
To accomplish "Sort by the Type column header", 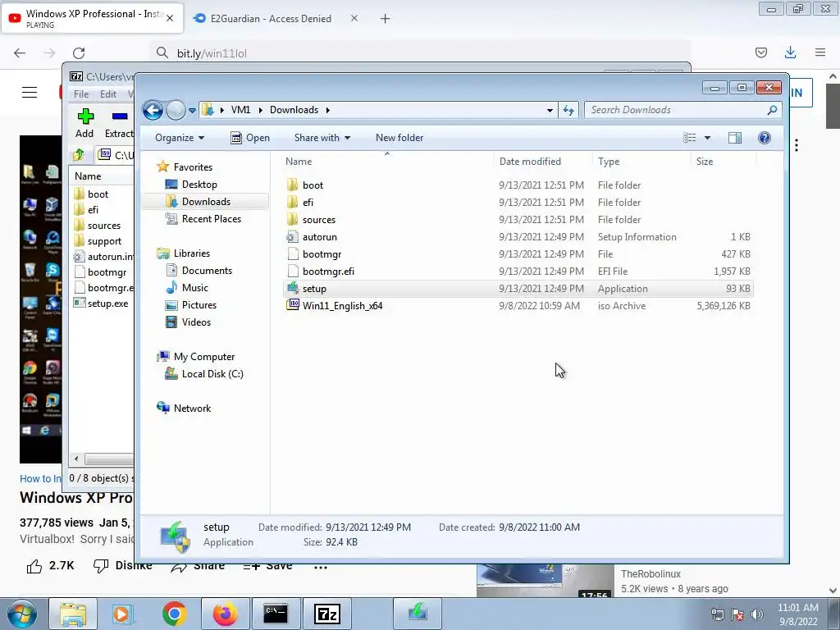I will coord(641,162).
